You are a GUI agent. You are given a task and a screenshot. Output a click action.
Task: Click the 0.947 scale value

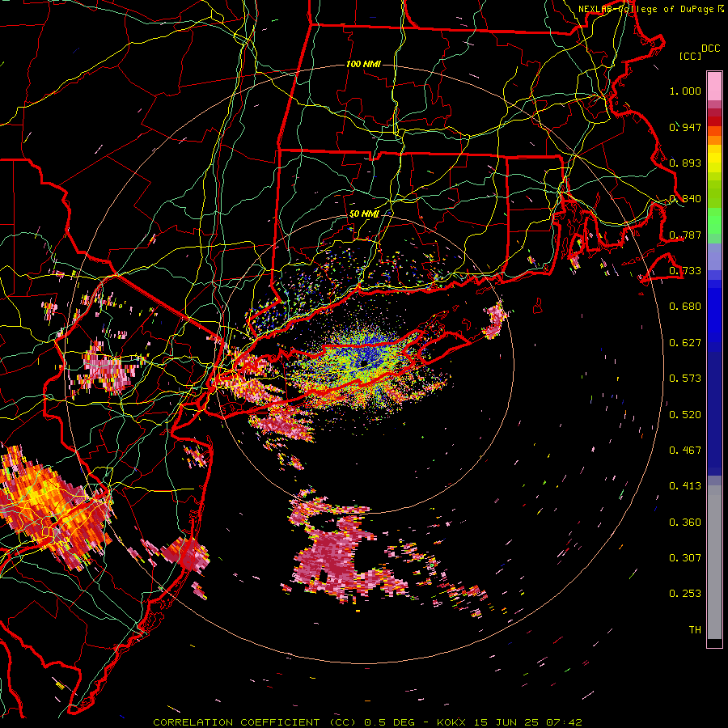coord(685,127)
